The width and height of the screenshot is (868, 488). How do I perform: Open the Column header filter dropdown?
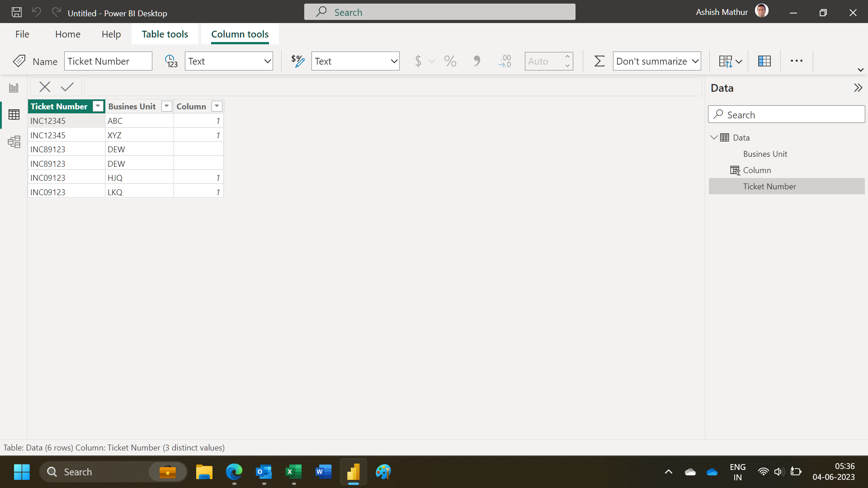[x=217, y=106]
